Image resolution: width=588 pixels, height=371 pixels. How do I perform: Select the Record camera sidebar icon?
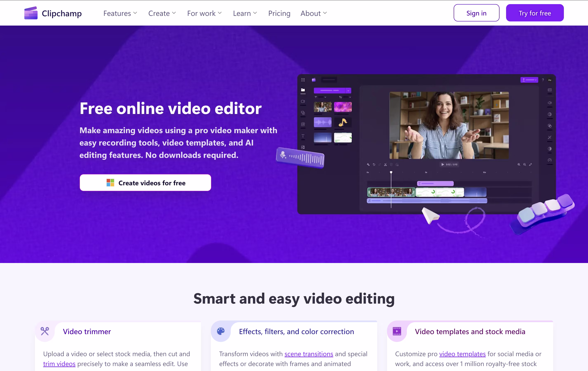click(x=303, y=101)
